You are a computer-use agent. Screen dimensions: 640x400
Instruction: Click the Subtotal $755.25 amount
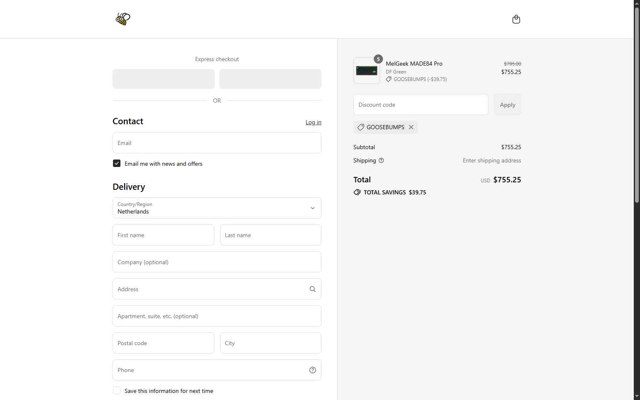[x=511, y=147]
